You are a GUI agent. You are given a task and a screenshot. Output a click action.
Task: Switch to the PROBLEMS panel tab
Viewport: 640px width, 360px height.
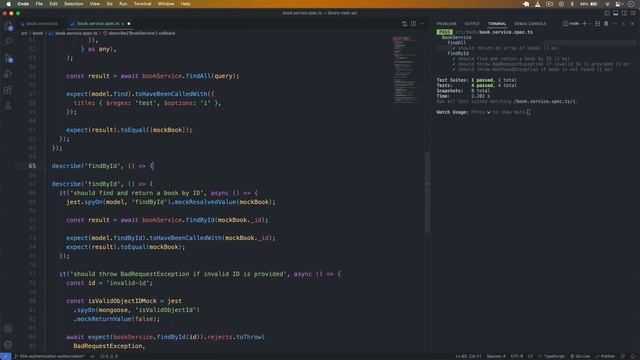pos(447,24)
